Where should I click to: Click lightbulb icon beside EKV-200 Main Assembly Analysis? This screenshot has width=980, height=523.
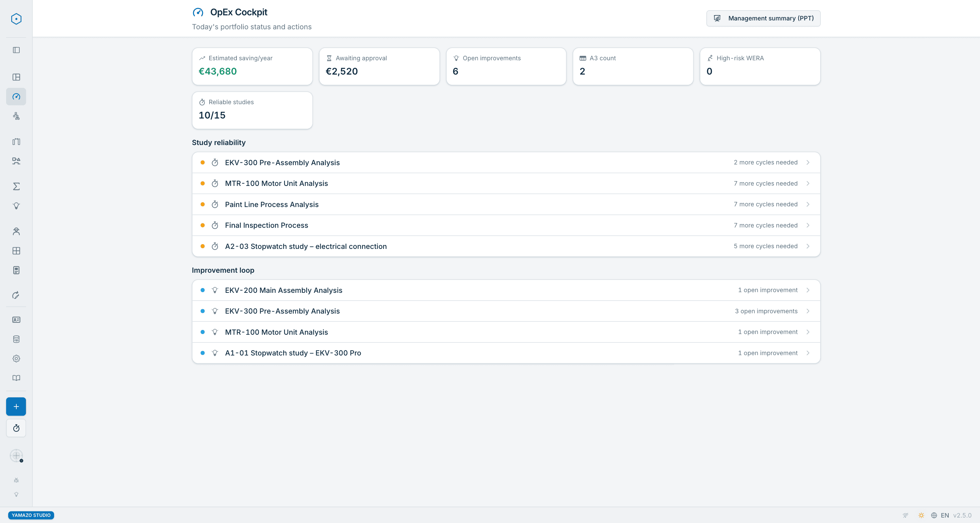[215, 290]
